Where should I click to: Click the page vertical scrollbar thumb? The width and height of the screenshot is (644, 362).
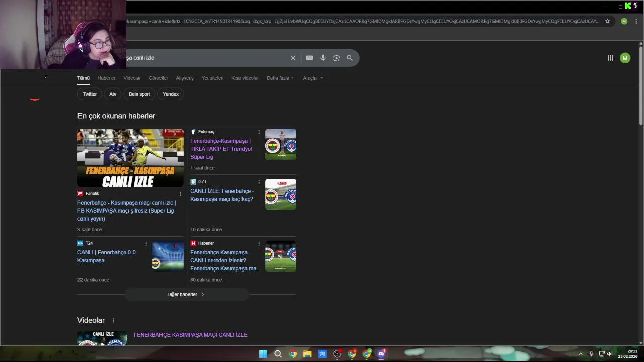point(641,85)
